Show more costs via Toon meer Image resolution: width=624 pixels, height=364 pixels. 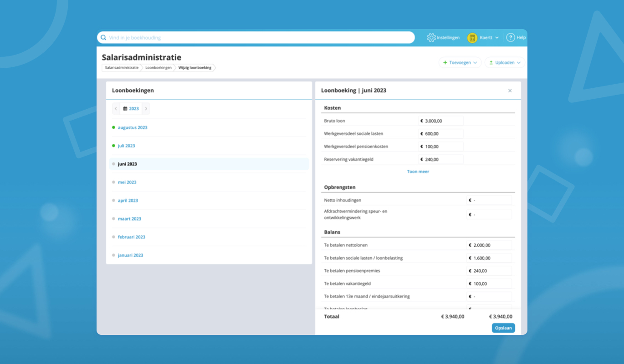(418, 172)
